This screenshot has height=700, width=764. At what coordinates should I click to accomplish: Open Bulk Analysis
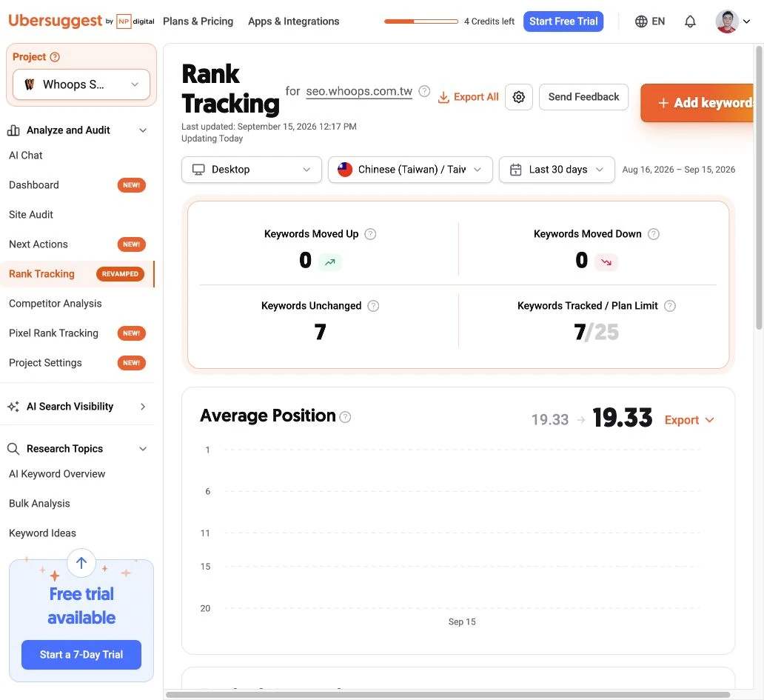(39, 504)
